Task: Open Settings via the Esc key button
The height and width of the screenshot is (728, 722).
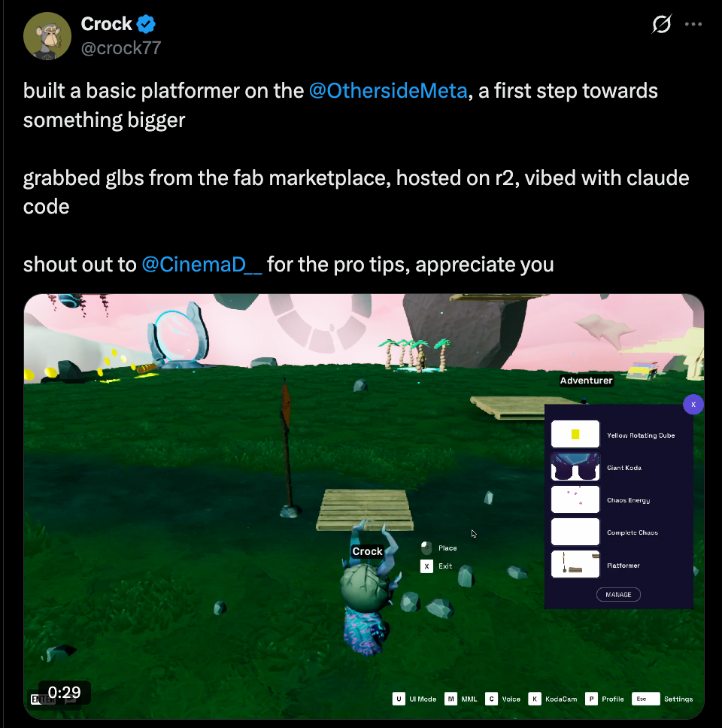Action: click(x=645, y=699)
